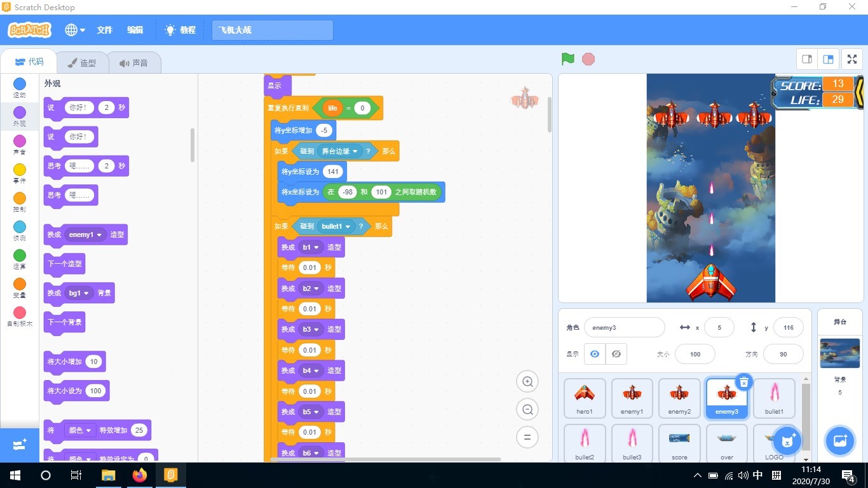Select the over sprite
The width and height of the screenshot is (868, 488).
pos(727,444)
